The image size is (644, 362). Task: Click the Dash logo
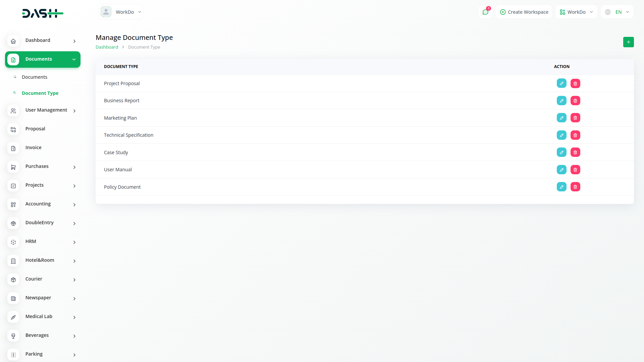tap(43, 13)
